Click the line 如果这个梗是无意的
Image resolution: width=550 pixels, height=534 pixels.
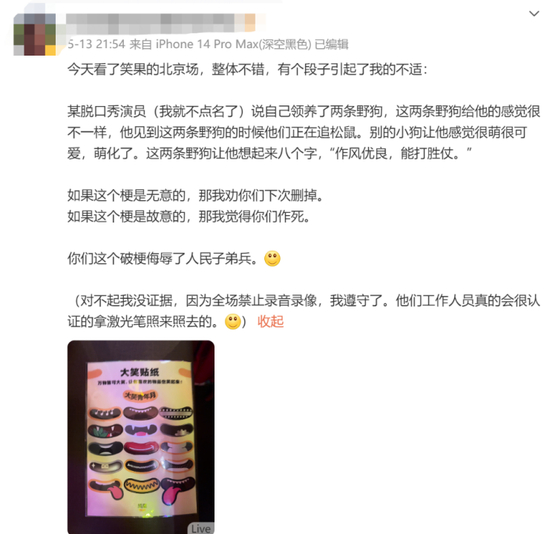click(x=195, y=195)
